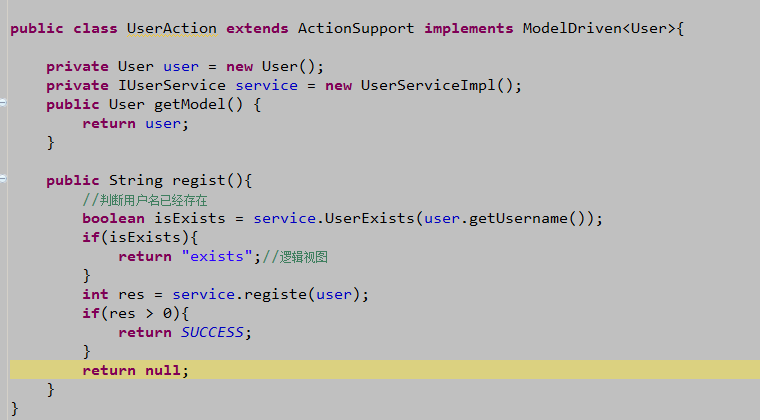Click "new User()" in user field declaration
The width and height of the screenshot is (760, 420).
(270, 67)
